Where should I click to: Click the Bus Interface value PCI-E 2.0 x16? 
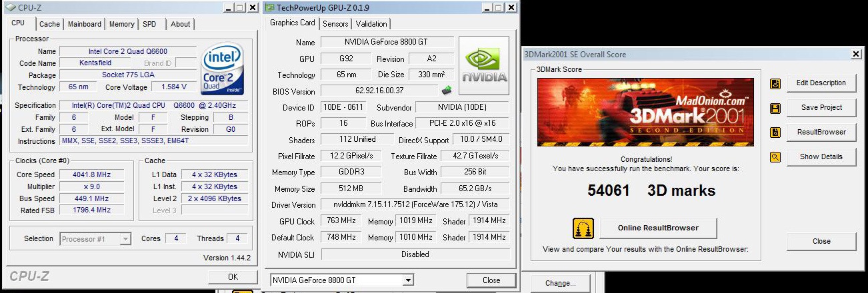[x=461, y=123]
